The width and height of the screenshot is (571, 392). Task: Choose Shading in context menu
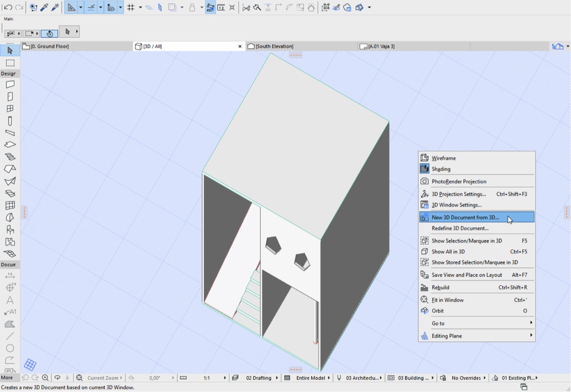point(477,169)
